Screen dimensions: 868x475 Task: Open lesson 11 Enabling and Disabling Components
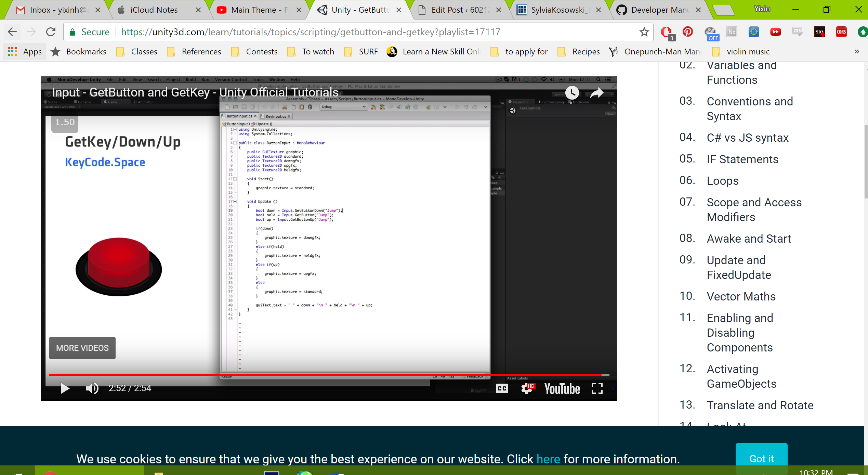(x=740, y=333)
